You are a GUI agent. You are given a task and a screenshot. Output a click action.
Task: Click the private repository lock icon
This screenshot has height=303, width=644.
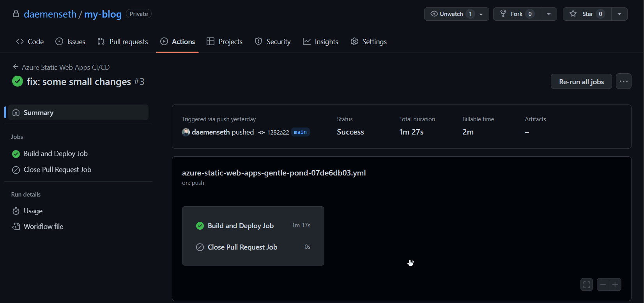16,14
